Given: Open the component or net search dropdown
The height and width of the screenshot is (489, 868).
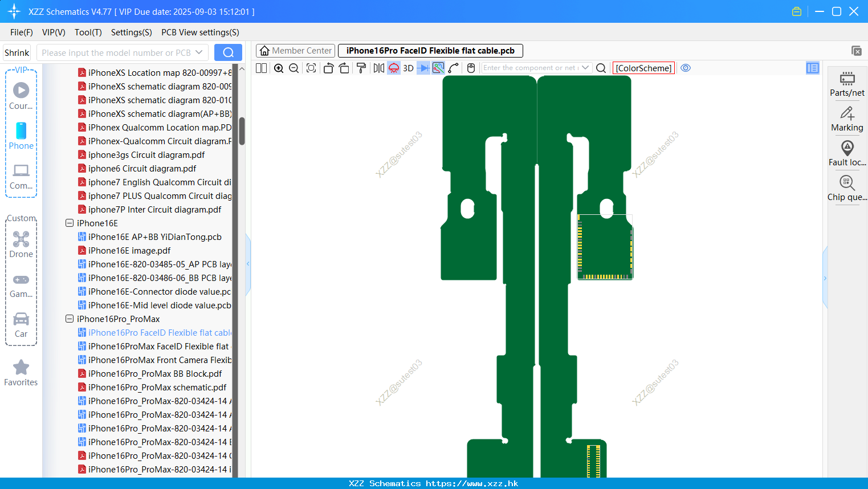Looking at the screenshot, I should click(x=585, y=68).
